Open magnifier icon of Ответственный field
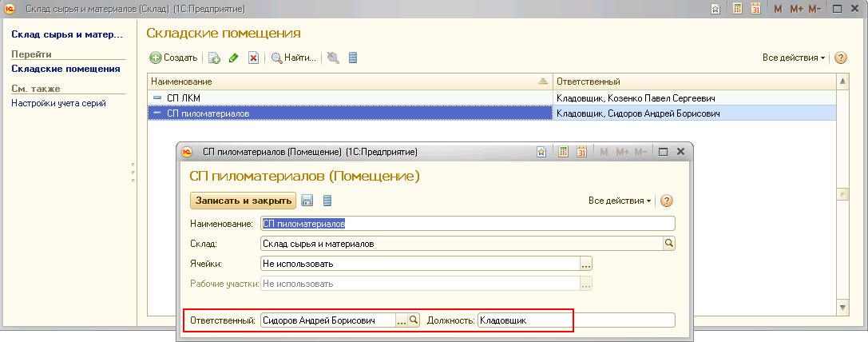The height and width of the screenshot is (342, 868). point(414,320)
